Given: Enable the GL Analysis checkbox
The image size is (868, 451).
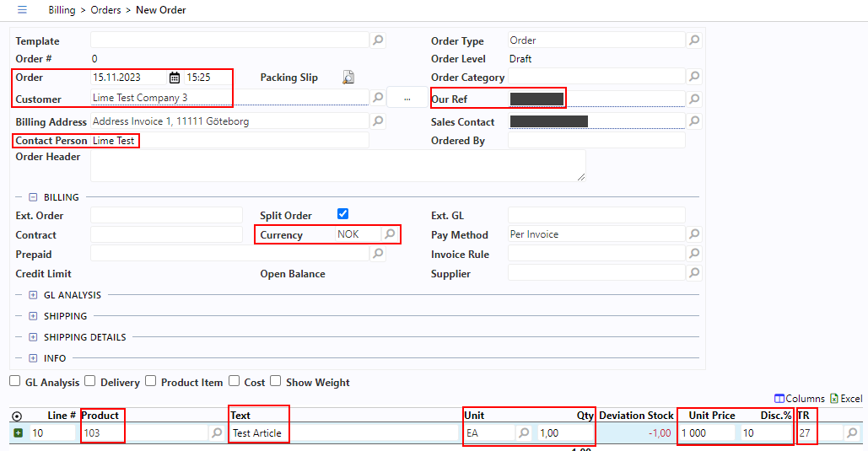Looking at the screenshot, I should point(15,381).
